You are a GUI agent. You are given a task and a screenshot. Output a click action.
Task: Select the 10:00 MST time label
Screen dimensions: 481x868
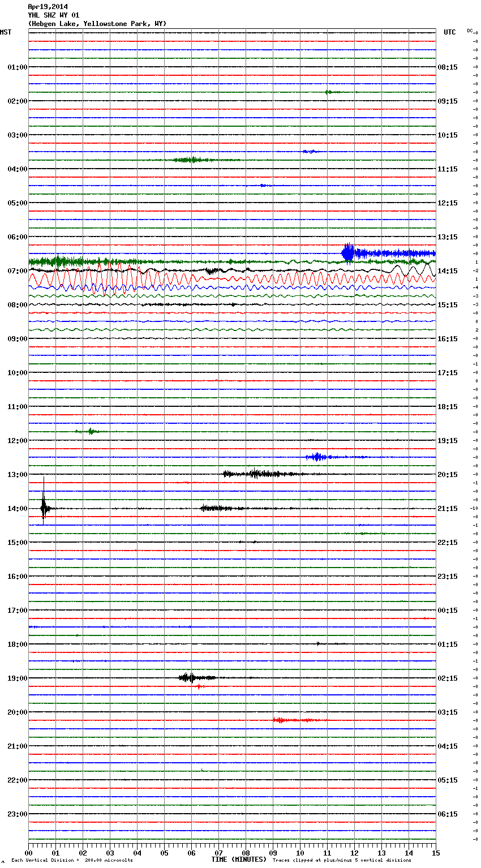click(x=17, y=373)
